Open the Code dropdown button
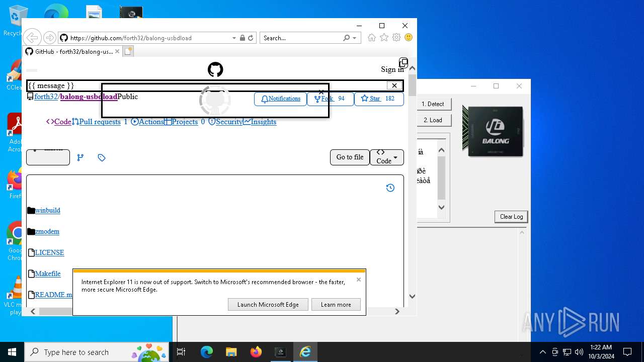The height and width of the screenshot is (362, 644). click(x=387, y=157)
